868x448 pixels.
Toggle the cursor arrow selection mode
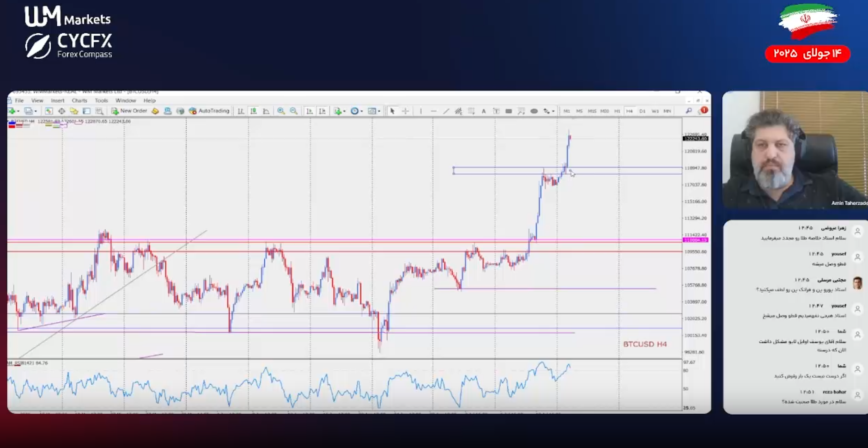click(x=392, y=111)
